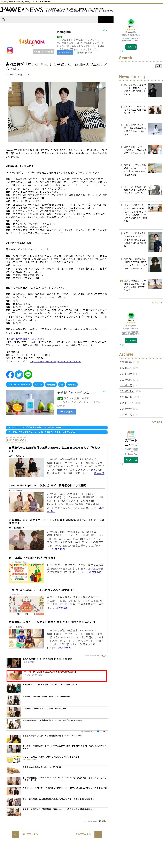Click 次の記事を見る button
163x868 pixels.
pos(87,834)
